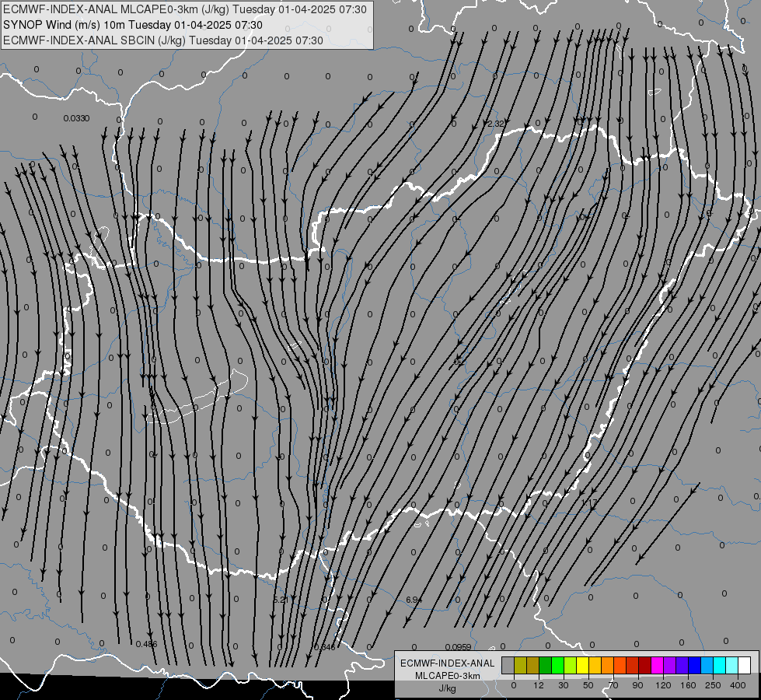Image resolution: width=761 pixels, height=700 pixels.
Task: Click the legend tick label 12
Action: 539,685
